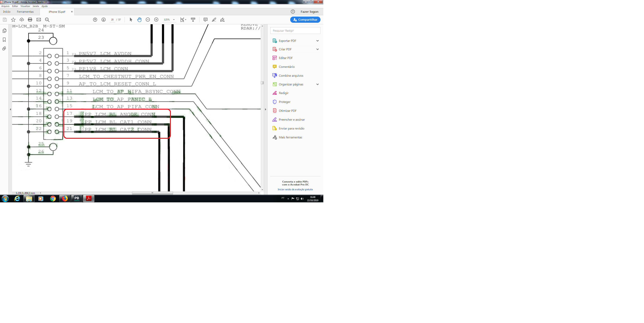The height and width of the screenshot is (323, 644).
Task: Open the Redigir tool
Action: pos(284,93)
